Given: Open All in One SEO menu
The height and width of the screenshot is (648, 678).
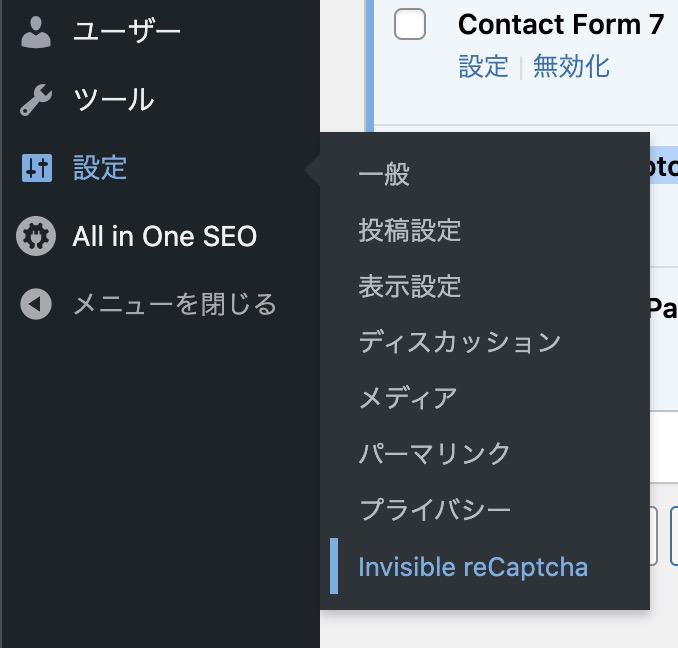Looking at the screenshot, I should [165, 236].
